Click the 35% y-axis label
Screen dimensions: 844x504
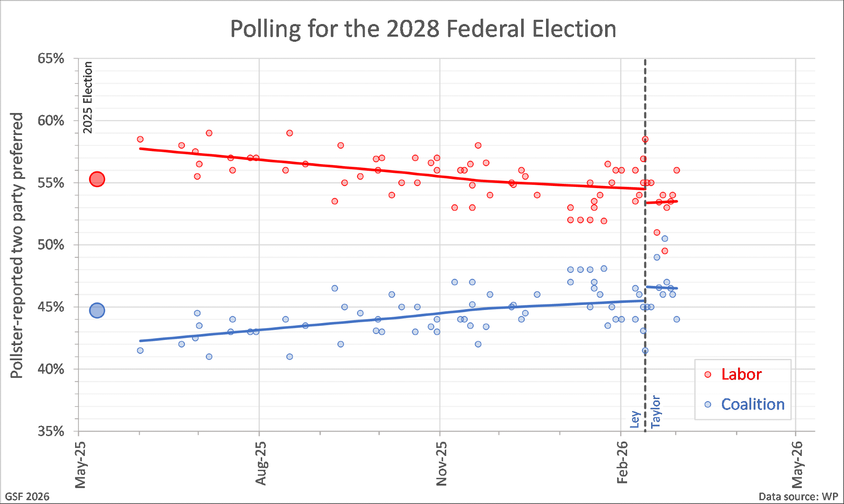pyautogui.click(x=51, y=431)
